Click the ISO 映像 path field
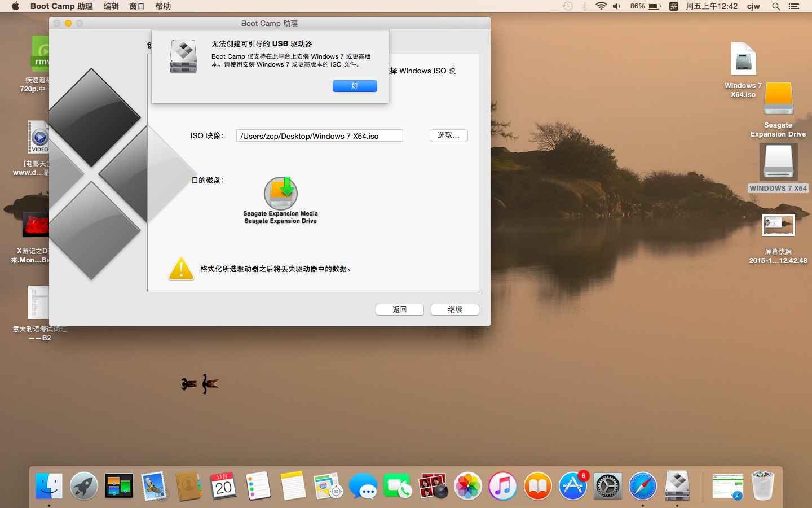 tap(320, 136)
